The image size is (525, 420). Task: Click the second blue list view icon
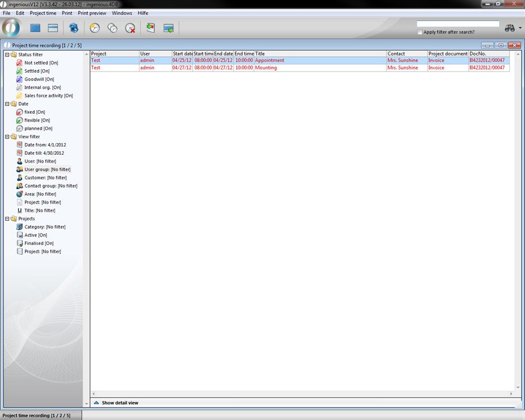pyautogui.click(x=53, y=28)
